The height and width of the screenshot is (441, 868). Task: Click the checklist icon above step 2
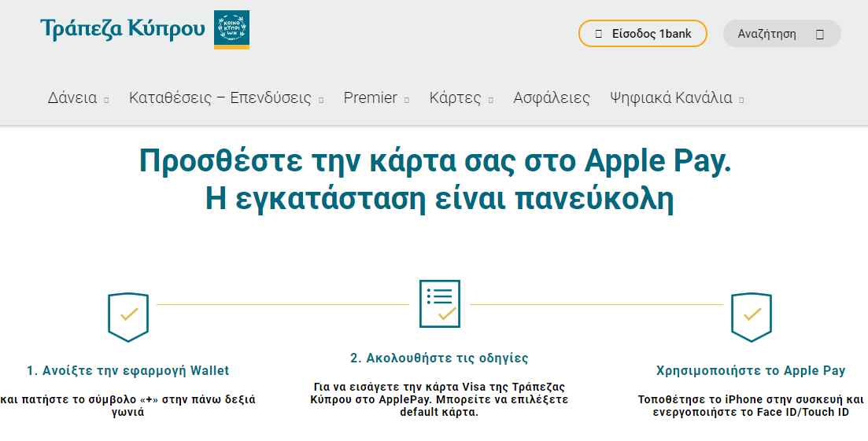440,303
